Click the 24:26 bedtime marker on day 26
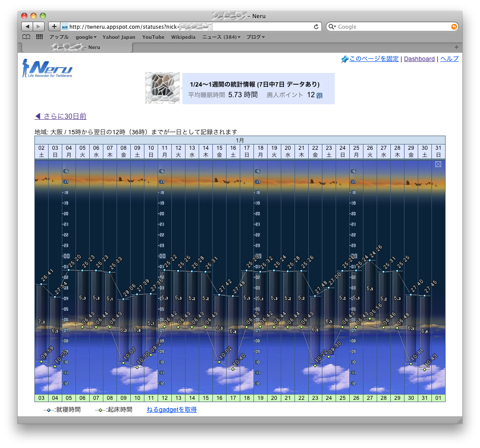Viewport: 480px width, 448px height. point(370,261)
